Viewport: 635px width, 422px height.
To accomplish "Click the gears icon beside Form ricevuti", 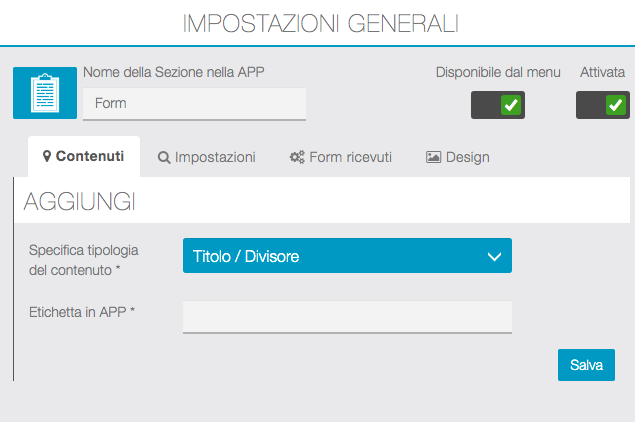I will [x=297, y=157].
